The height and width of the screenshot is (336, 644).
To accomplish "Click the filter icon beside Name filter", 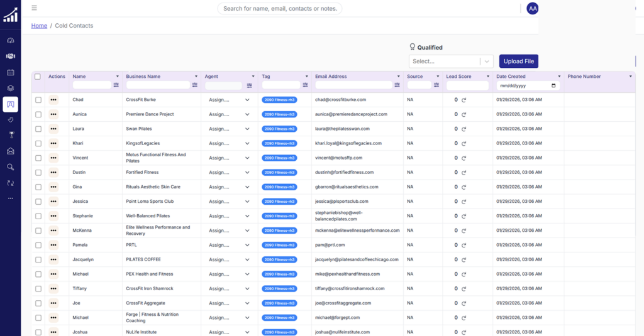I will (x=116, y=85).
